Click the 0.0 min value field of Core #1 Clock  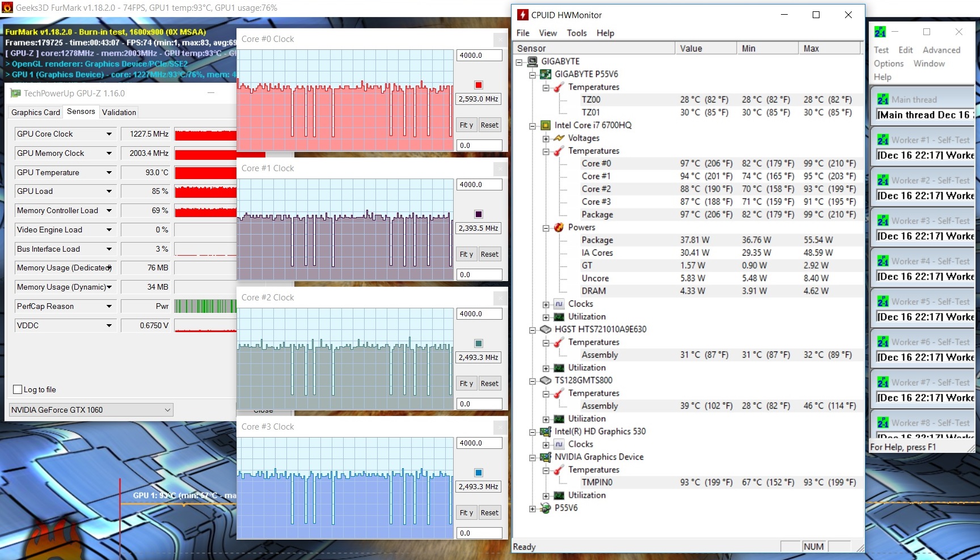479,275
